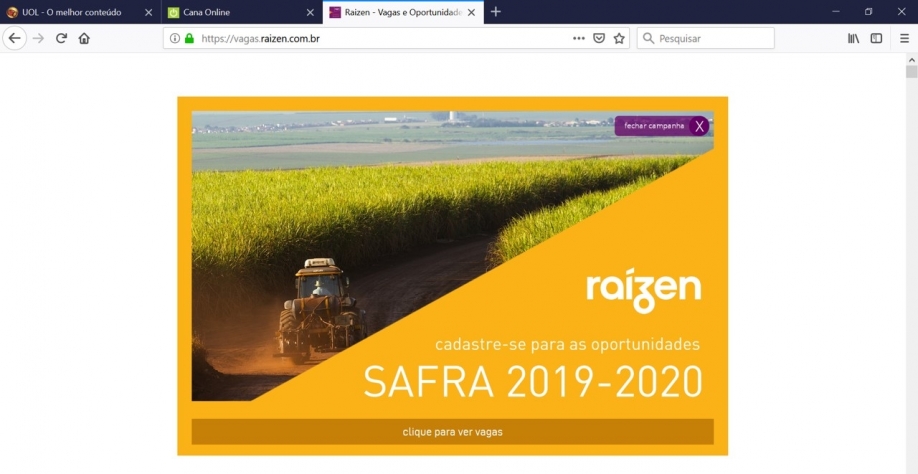Go to the browser home page

84,38
